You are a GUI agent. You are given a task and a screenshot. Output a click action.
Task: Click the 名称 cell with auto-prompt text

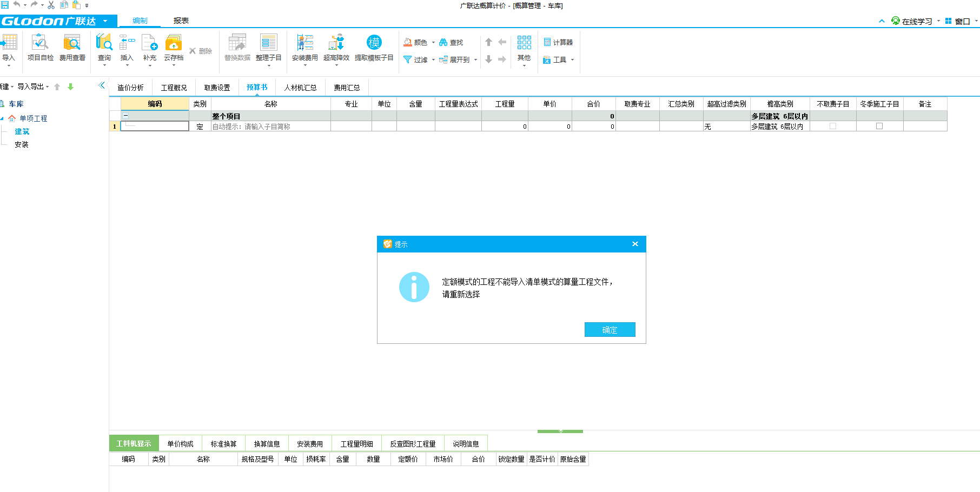(x=271, y=127)
